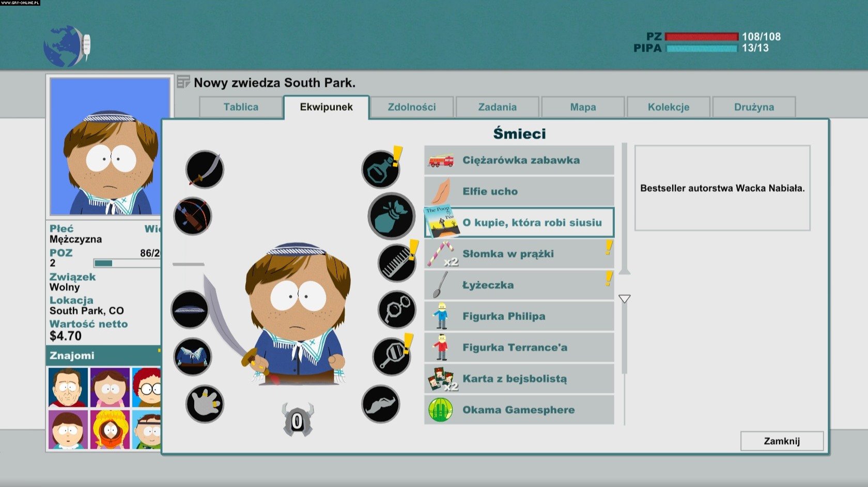Select the Łyżeczka item
Viewport: 868px width, 487px height.
(x=519, y=285)
